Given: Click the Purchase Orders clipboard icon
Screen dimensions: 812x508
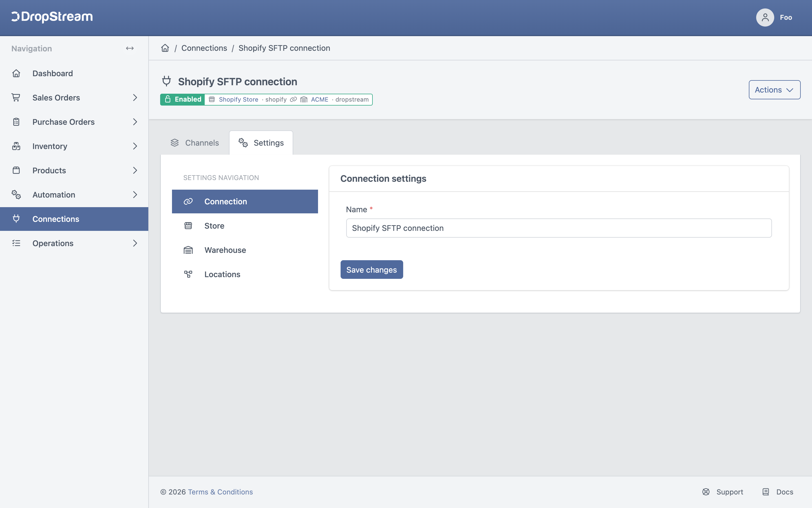Looking at the screenshot, I should (16, 122).
